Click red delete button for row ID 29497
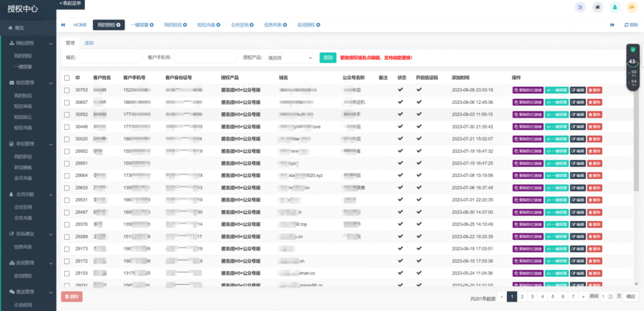This screenshot has width=644, height=311. click(x=594, y=212)
